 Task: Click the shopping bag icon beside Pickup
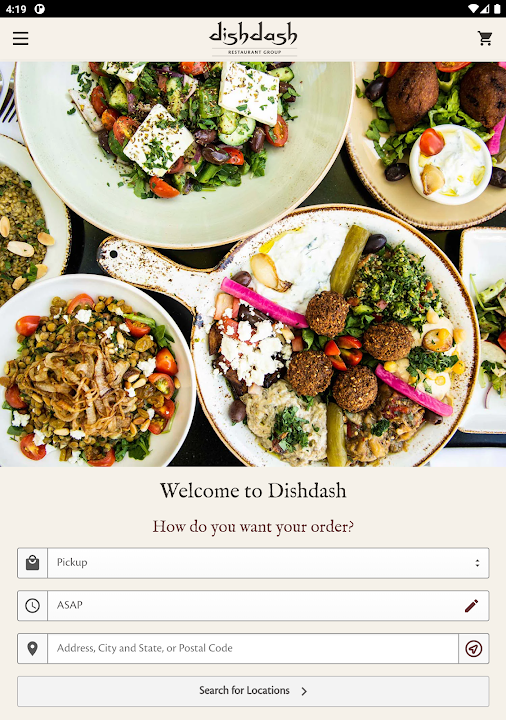33,562
